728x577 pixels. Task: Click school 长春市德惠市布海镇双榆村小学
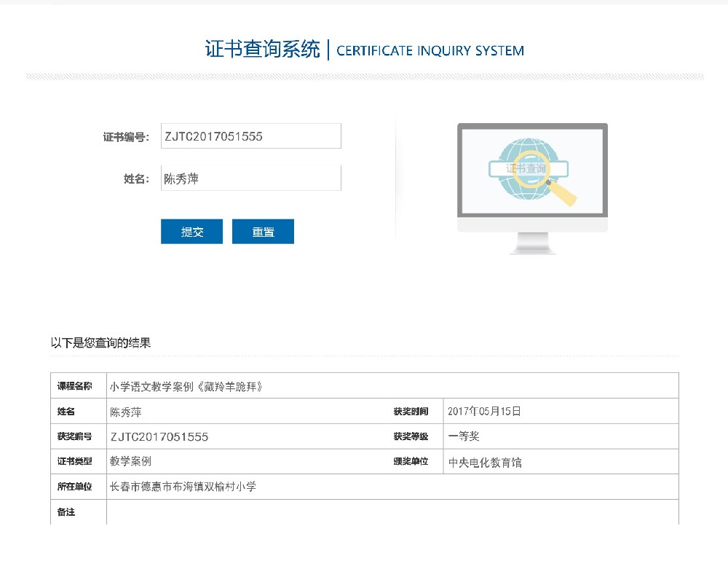pos(183,487)
